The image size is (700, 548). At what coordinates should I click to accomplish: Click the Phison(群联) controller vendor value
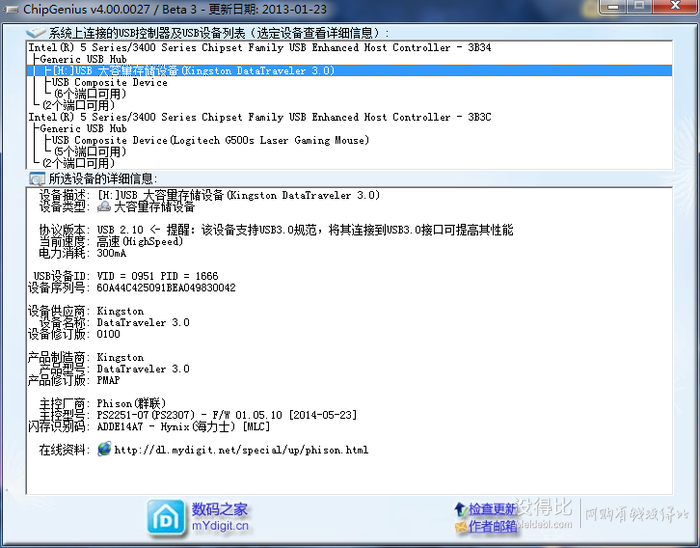[131, 403]
